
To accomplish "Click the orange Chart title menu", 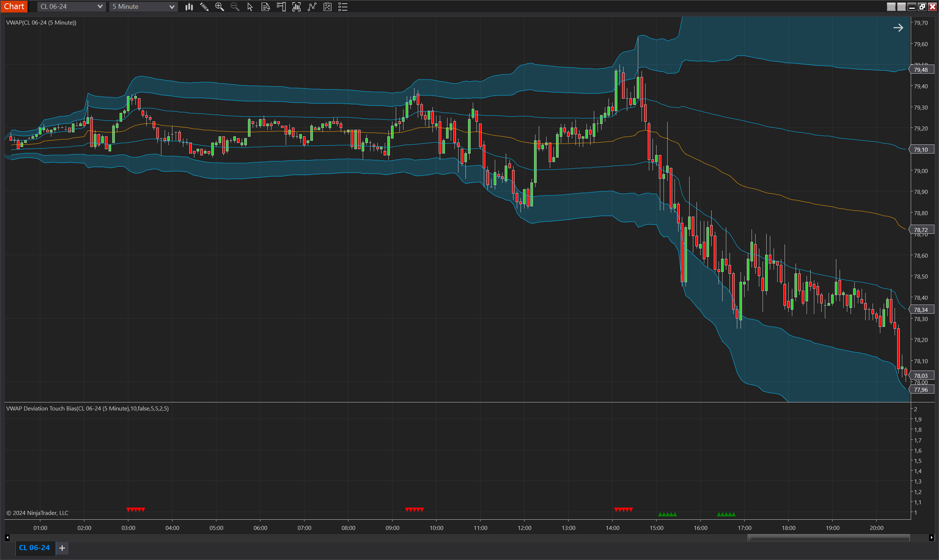I will pos(14,7).
